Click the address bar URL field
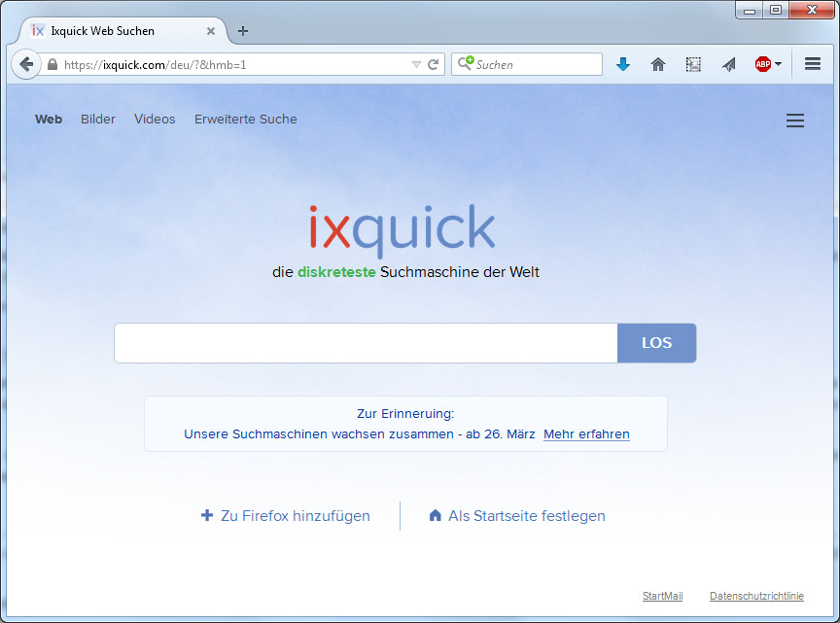Viewport: 840px width, 623px height. tap(233, 65)
